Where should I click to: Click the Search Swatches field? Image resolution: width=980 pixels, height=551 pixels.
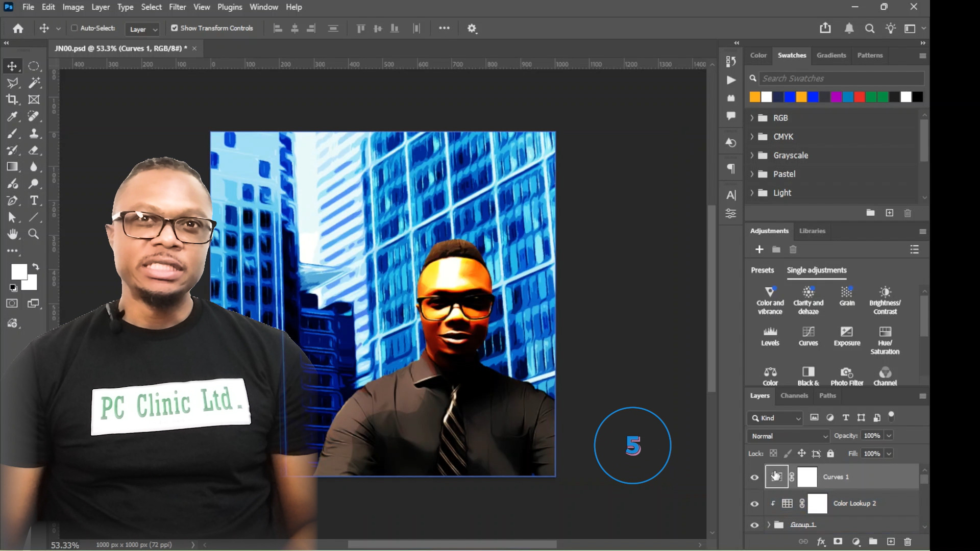841,79
